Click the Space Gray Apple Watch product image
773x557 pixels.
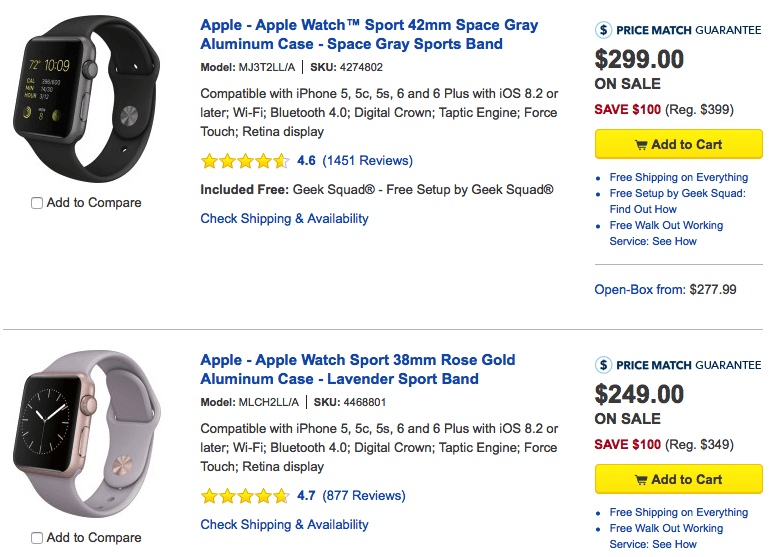coord(86,98)
